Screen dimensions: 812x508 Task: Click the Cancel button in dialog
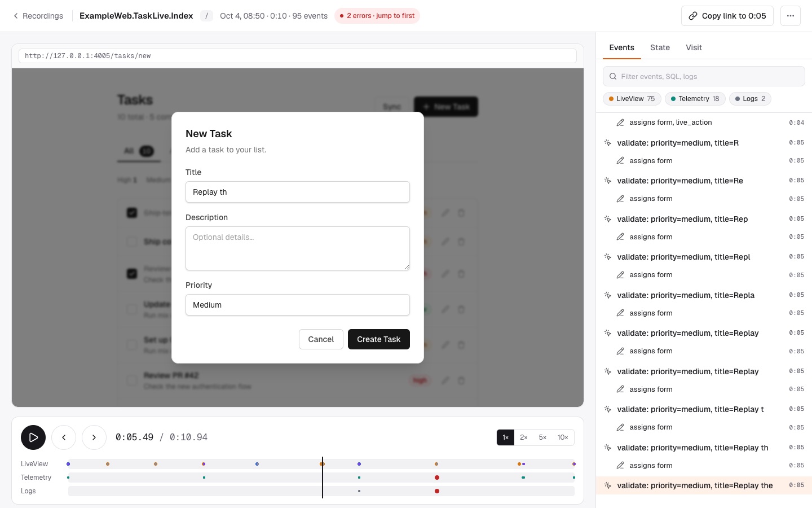point(321,339)
